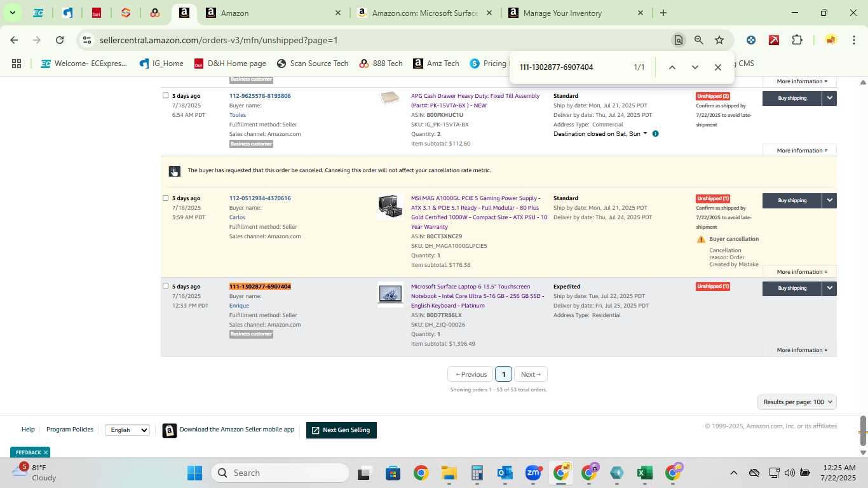Go to previous find match (up arrow)

click(672, 67)
